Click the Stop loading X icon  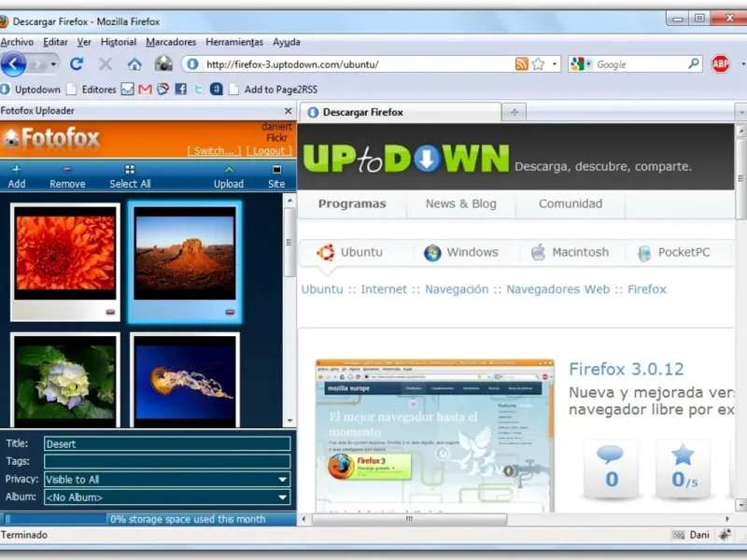[x=106, y=63]
